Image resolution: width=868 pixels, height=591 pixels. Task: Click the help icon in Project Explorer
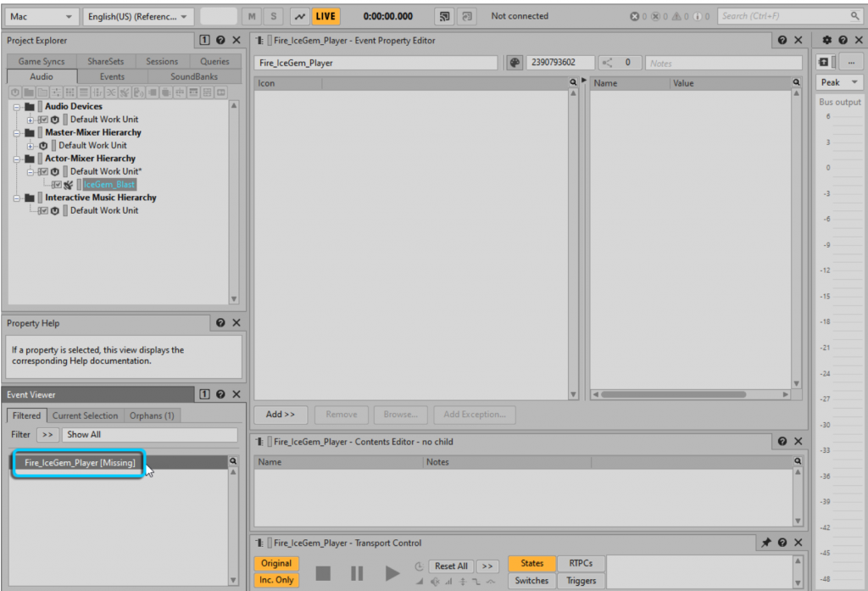[x=220, y=40]
